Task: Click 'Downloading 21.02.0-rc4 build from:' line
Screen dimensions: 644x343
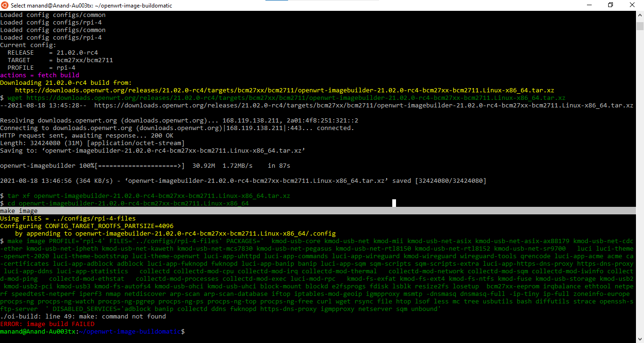Action: click(x=66, y=83)
